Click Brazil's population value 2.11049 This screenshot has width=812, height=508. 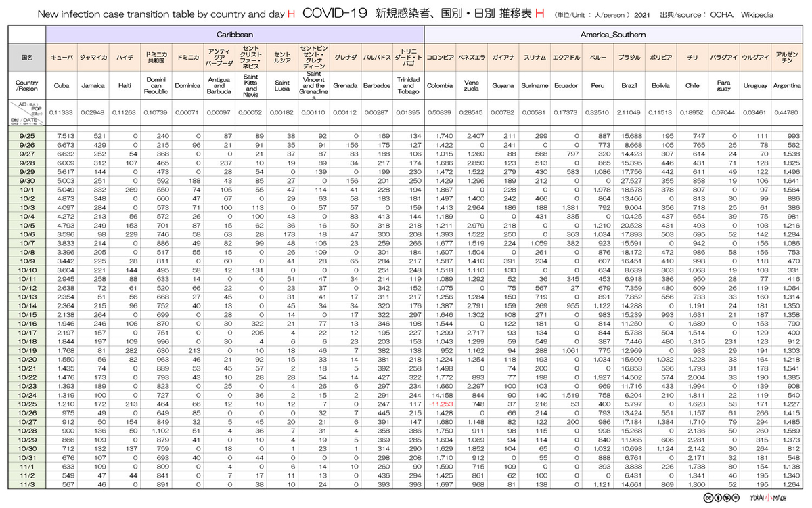click(629, 112)
